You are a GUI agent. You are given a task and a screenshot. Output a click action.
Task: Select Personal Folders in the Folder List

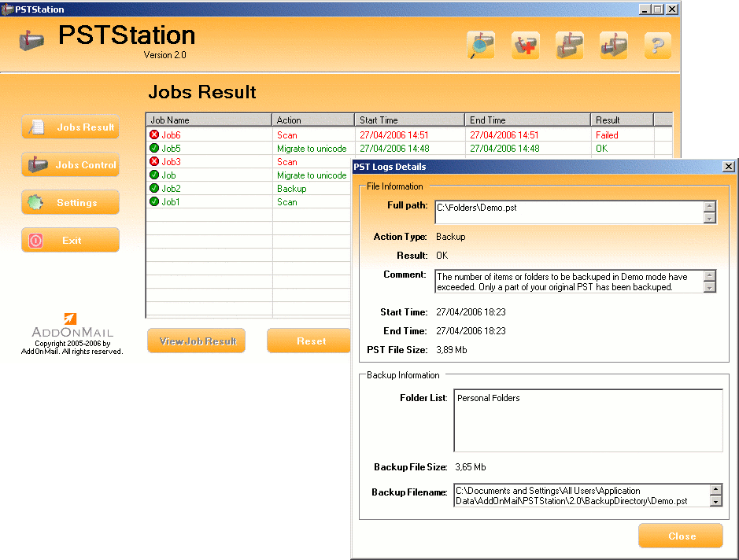pos(488,398)
